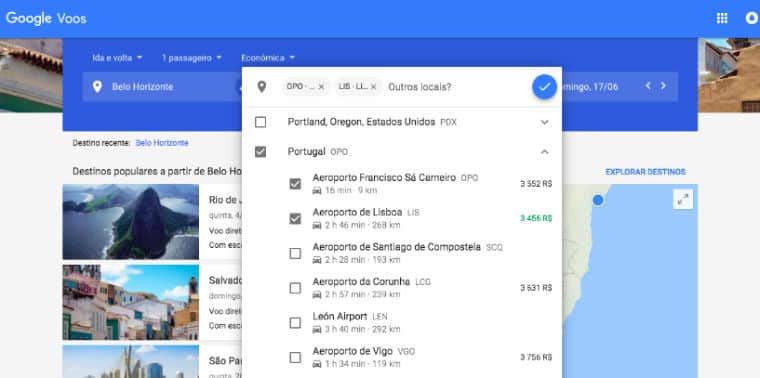Uncheck Aeroporto de Lisboa checkbox

click(295, 219)
